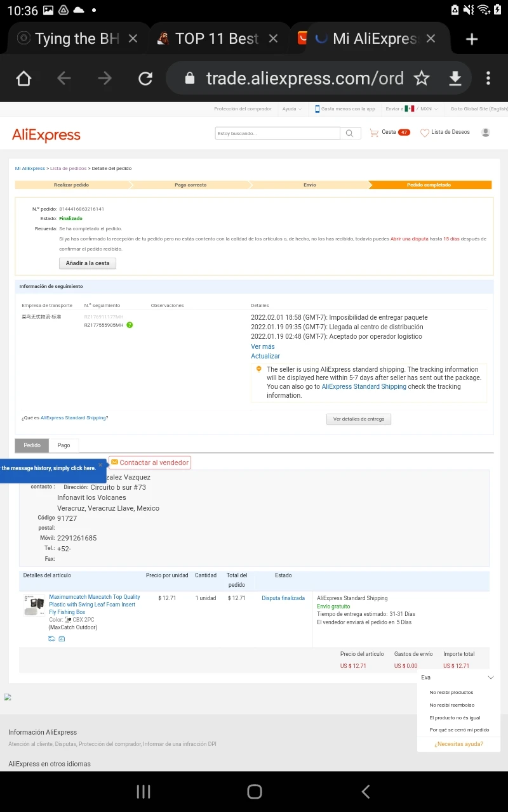Click 'Ver más' tracking details link
Screen dimensions: 508x812
click(263, 346)
